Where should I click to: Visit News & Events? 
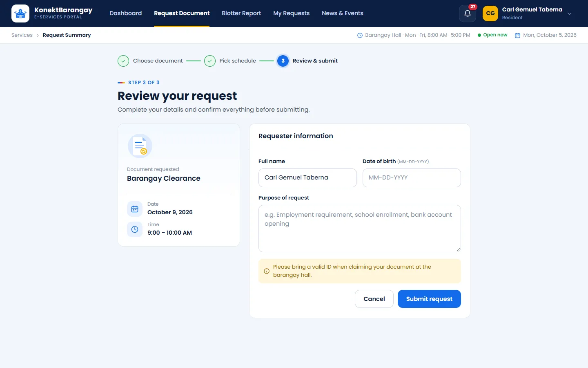342,13
